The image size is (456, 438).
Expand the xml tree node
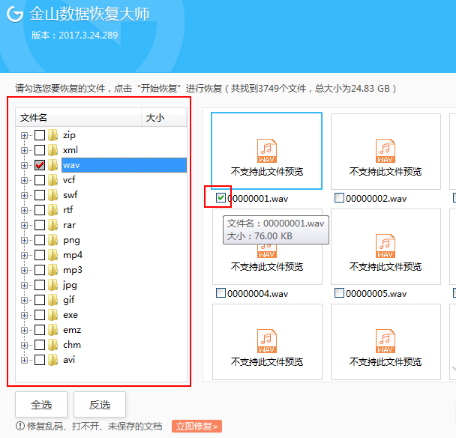click(24, 150)
